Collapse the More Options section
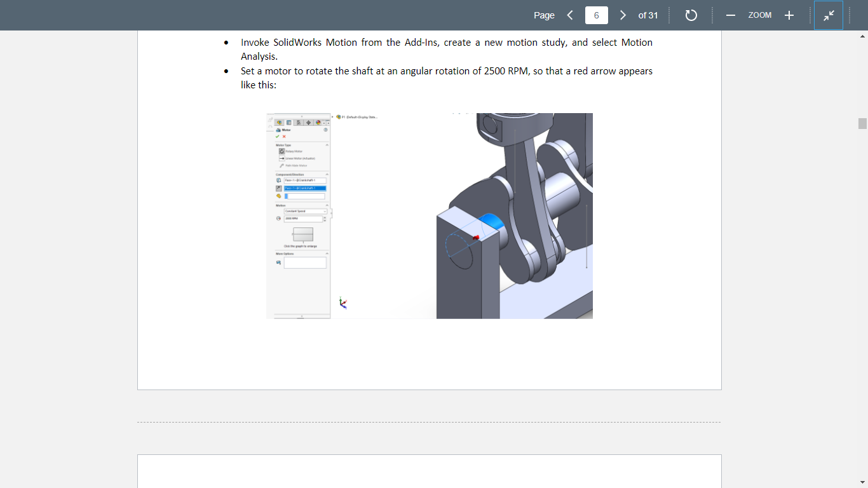Viewport: 868px width, 488px height. coord(326,253)
